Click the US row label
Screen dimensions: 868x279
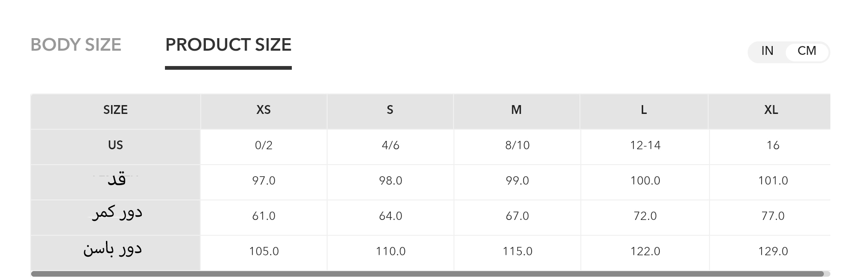click(x=115, y=146)
